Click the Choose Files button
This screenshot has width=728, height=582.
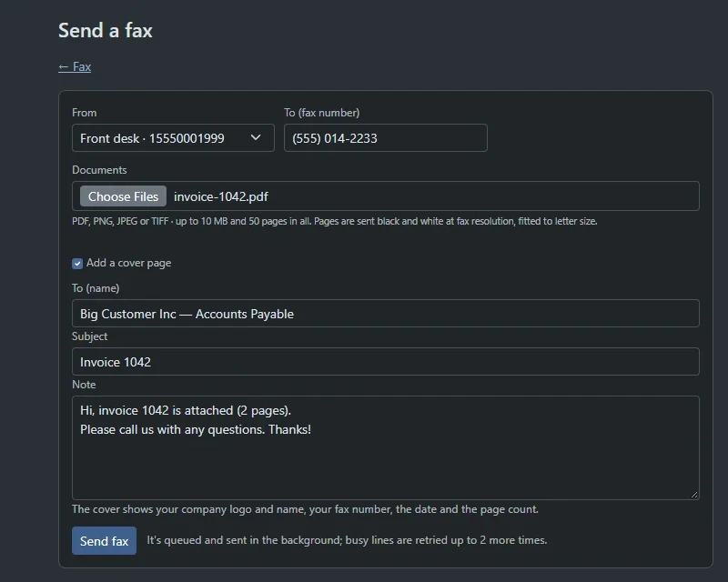[123, 196]
